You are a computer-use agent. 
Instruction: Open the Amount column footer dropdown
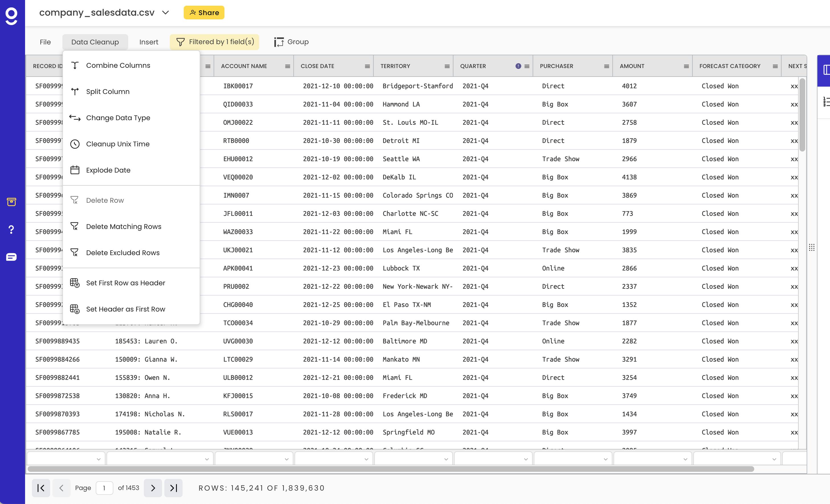[x=653, y=459]
